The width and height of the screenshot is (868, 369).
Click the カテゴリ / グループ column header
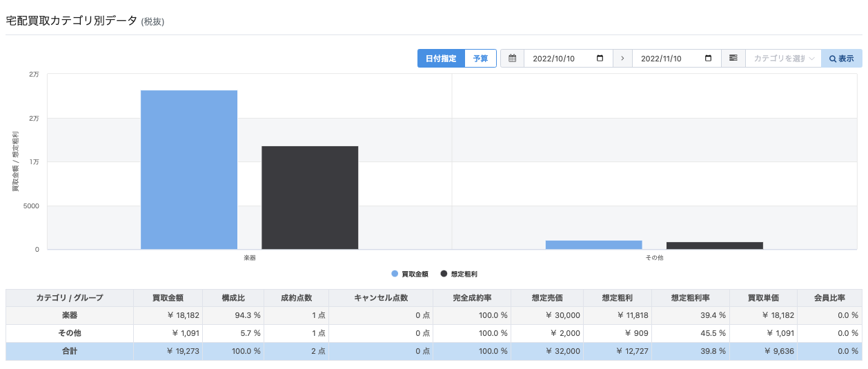coord(70,298)
